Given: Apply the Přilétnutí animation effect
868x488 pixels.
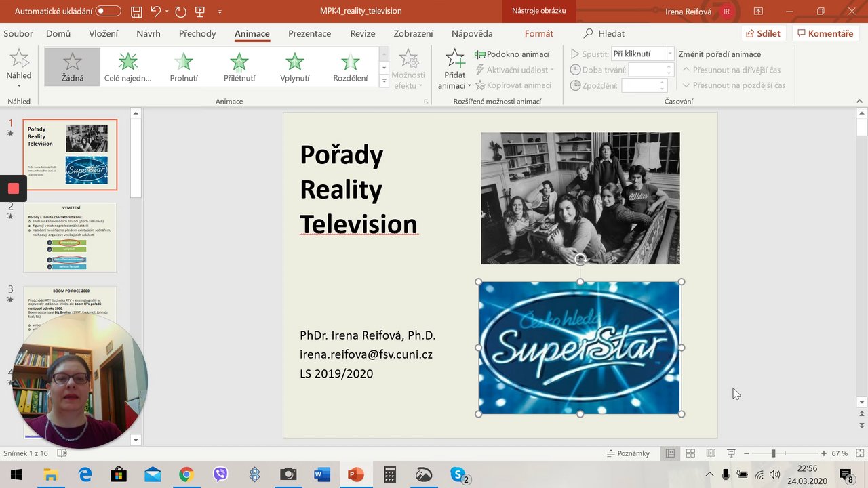Looking at the screenshot, I should tap(239, 67).
